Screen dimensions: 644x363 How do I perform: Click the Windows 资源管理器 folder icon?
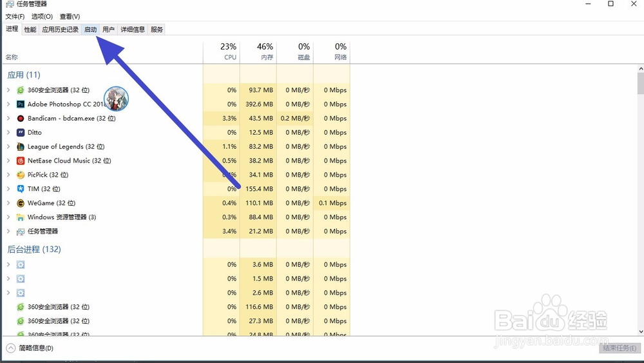[21, 217]
